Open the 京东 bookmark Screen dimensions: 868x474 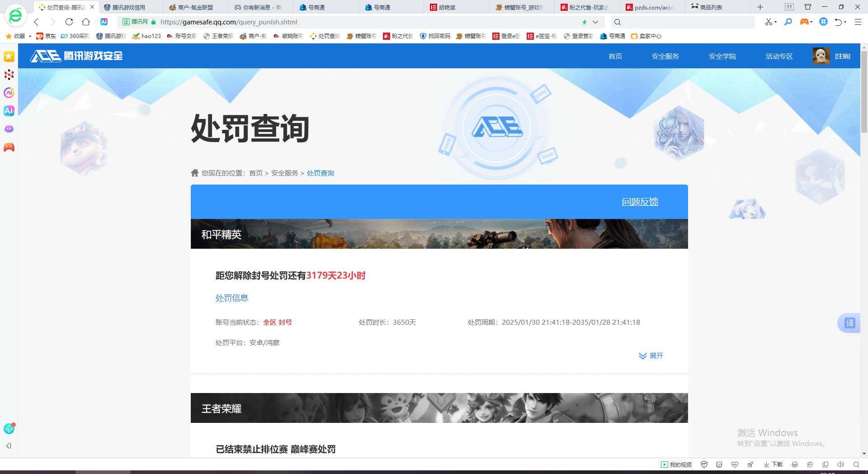tap(46, 36)
